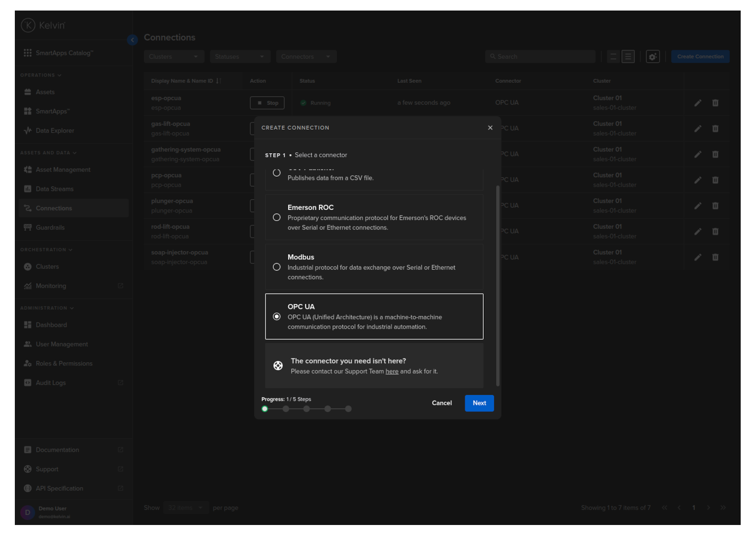Go to Guardrails in the sidebar
756x536 pixels.
[x=50, y=227]
